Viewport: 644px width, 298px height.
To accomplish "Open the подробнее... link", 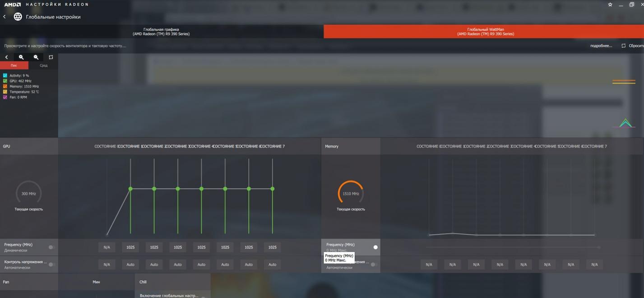I will 601,46.
